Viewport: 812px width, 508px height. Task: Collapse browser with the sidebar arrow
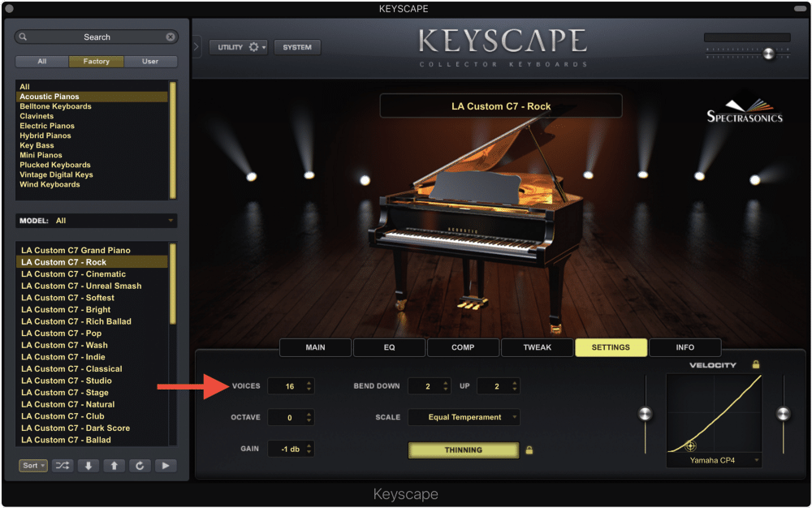(x=197, y=46)
